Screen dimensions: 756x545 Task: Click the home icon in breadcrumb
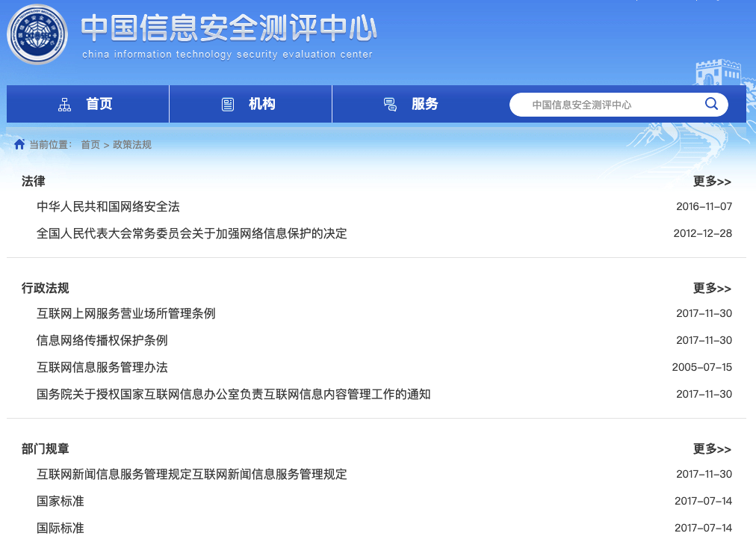[19, 144]
